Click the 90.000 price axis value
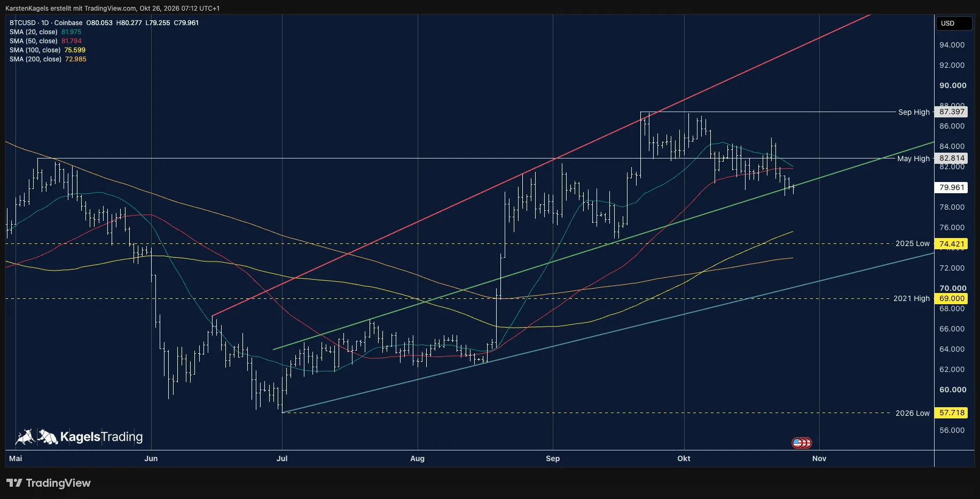 coord(953,85)
